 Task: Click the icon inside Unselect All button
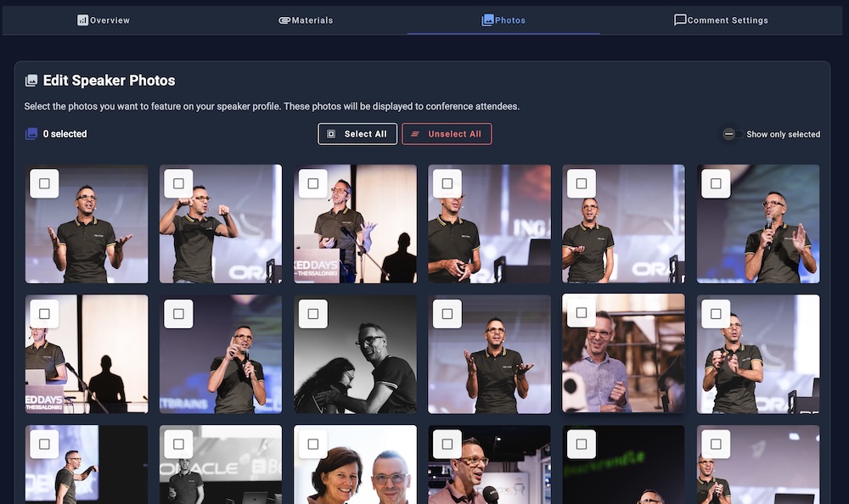coord(415,134)
